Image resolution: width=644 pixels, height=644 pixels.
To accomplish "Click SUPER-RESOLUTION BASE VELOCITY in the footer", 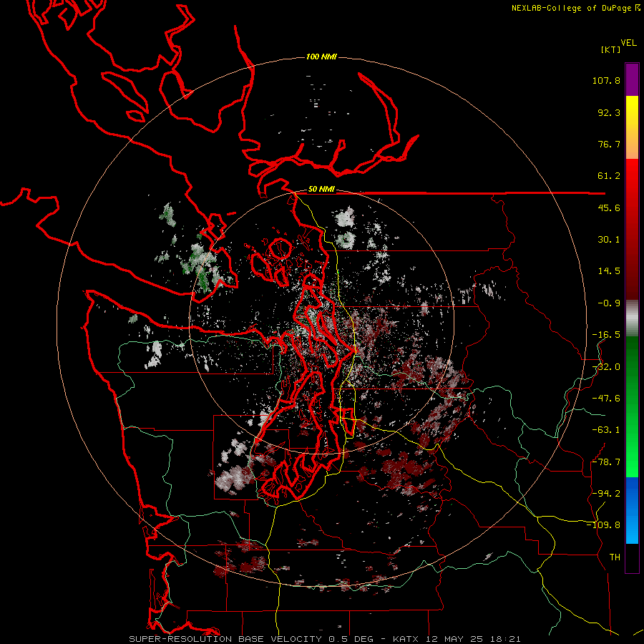I will (x=225, y=639).
